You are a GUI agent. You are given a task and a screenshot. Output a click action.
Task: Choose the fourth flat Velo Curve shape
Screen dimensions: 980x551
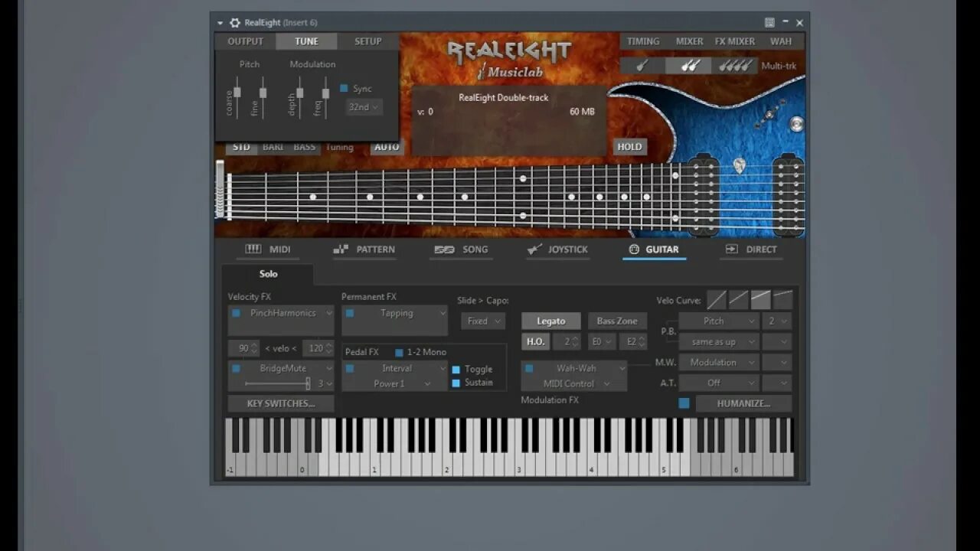[782, 299]
